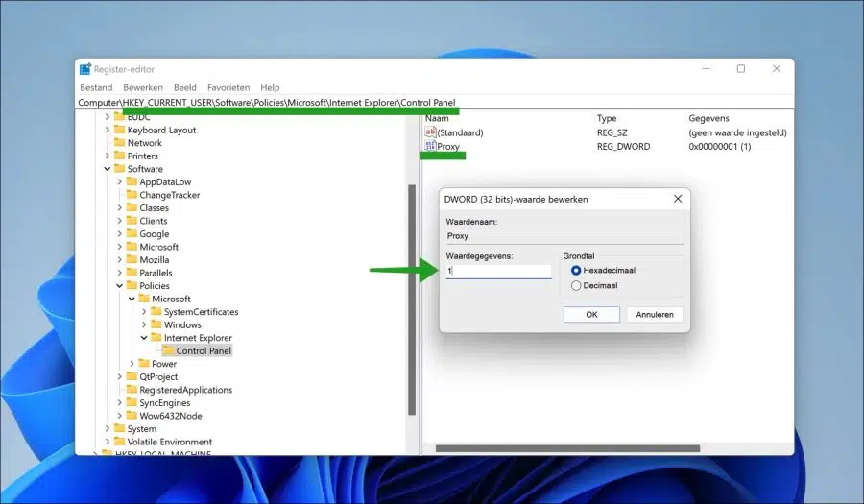Select the Microsoft key under Software
Image resolution: width=864 pixels, height=504 pixels.
(158, 247)
